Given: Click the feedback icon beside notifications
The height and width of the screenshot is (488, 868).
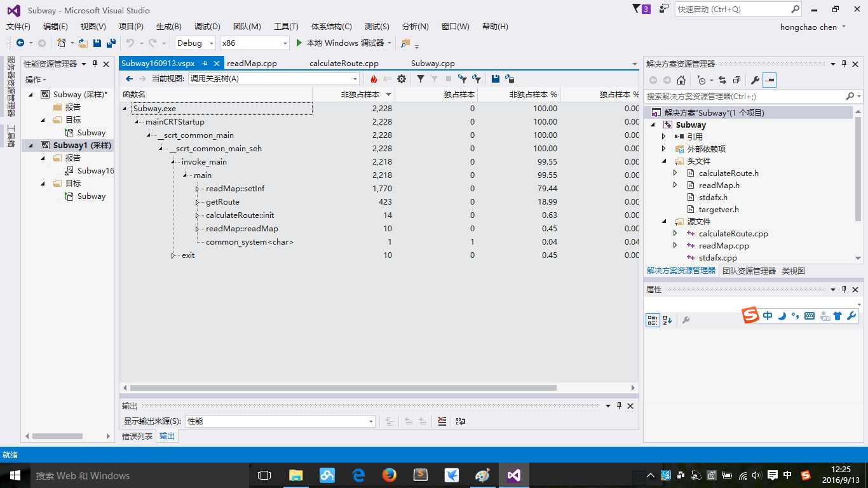Looking at the screenshot, I should (x=664, y=9).
